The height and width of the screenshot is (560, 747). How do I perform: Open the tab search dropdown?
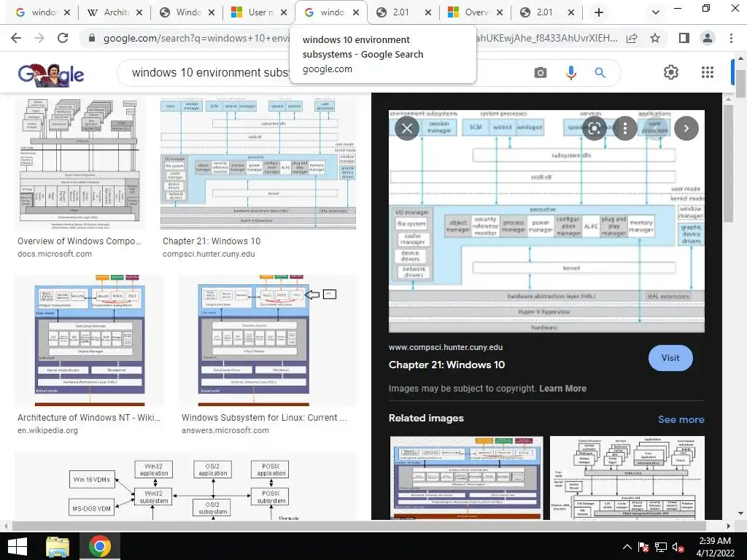tap(656, 12)
